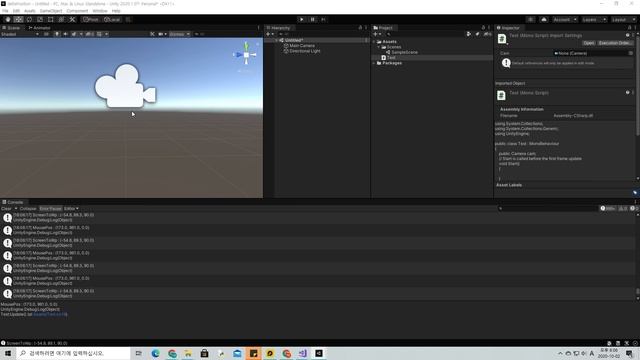Open the Gizmos dropdown
The image size is (640, 360).
(x=180, y=34)
